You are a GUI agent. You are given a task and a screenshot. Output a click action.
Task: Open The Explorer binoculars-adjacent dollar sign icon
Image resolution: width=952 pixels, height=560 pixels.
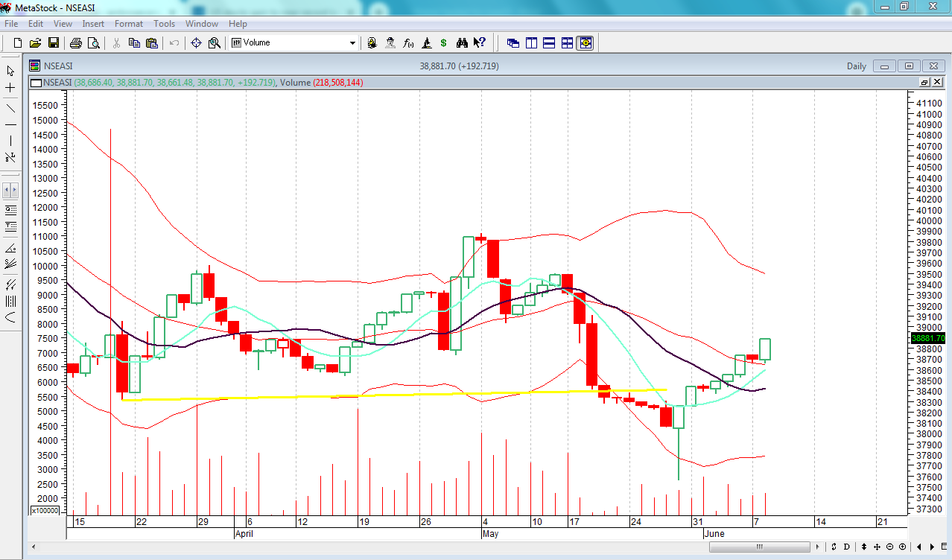click(444, 43)
